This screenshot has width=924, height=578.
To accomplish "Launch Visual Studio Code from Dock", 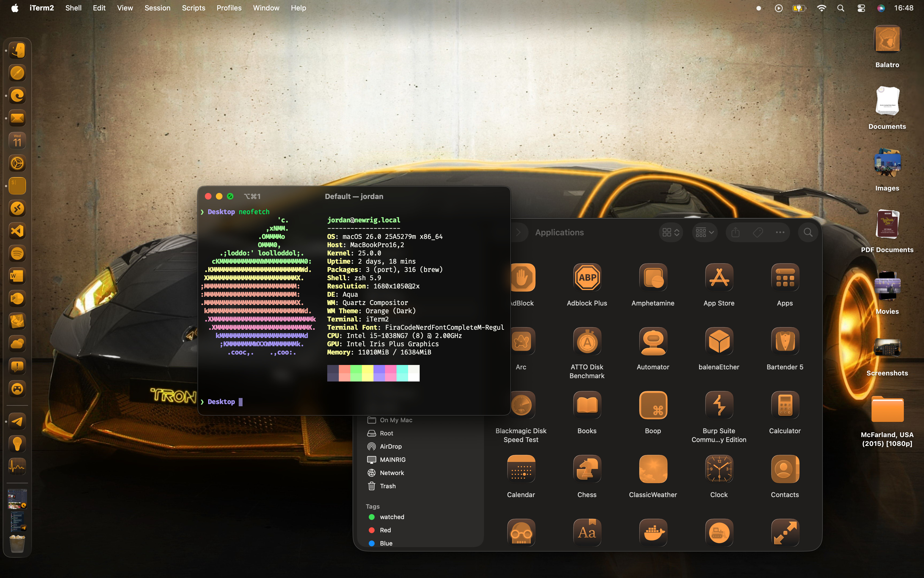I will point(17,231).
